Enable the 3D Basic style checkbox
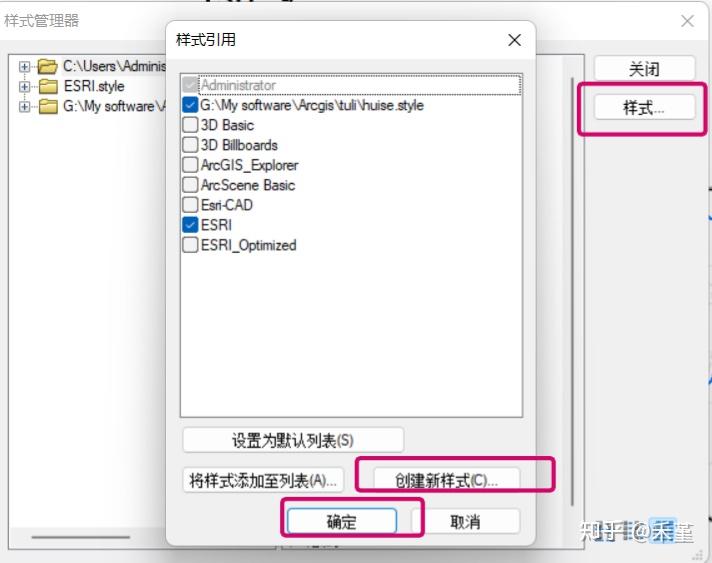This screenshot has height=563, width=712. (190, 125)
